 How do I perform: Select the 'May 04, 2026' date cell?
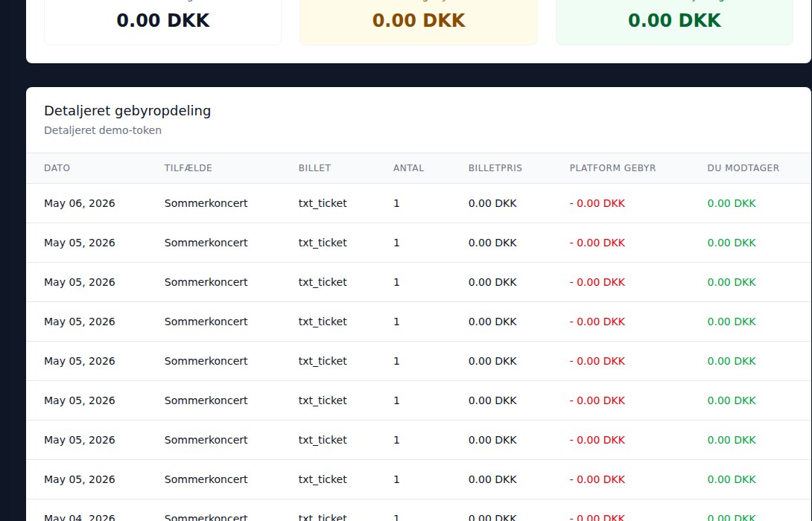[x=79, y=517]
